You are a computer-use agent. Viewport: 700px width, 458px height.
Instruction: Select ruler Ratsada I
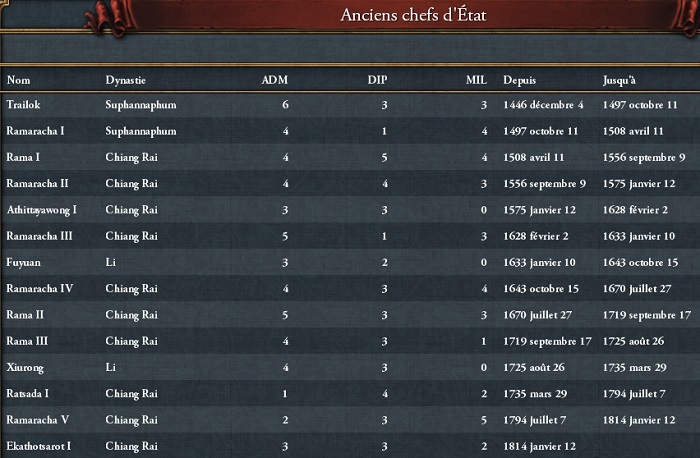350,394
